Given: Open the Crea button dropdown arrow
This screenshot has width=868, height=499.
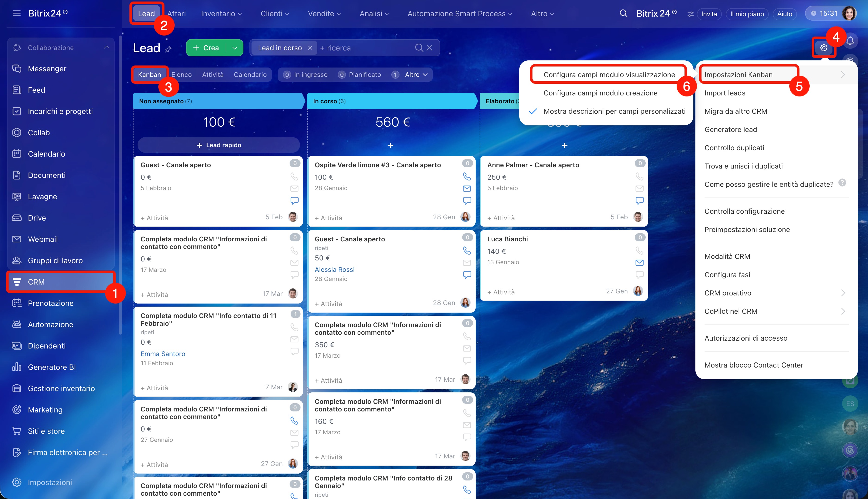Looking at the screenshot, I should [235, 48].
